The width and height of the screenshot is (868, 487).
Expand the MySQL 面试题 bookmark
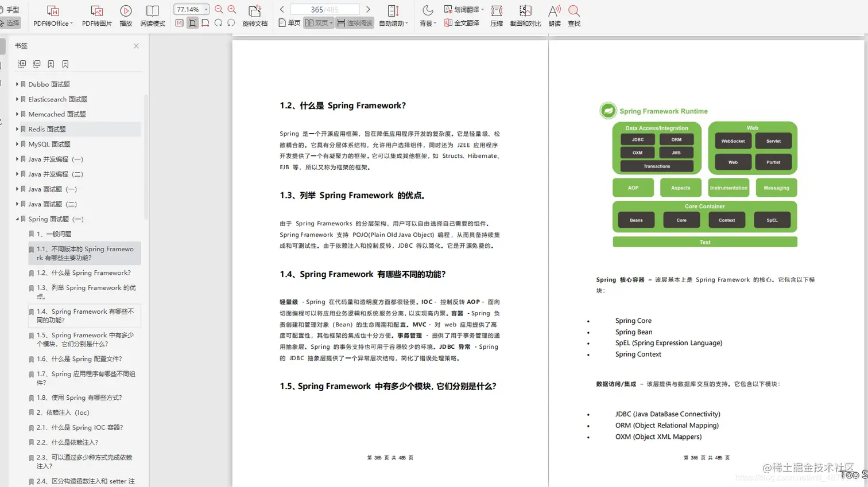point(17,144)
